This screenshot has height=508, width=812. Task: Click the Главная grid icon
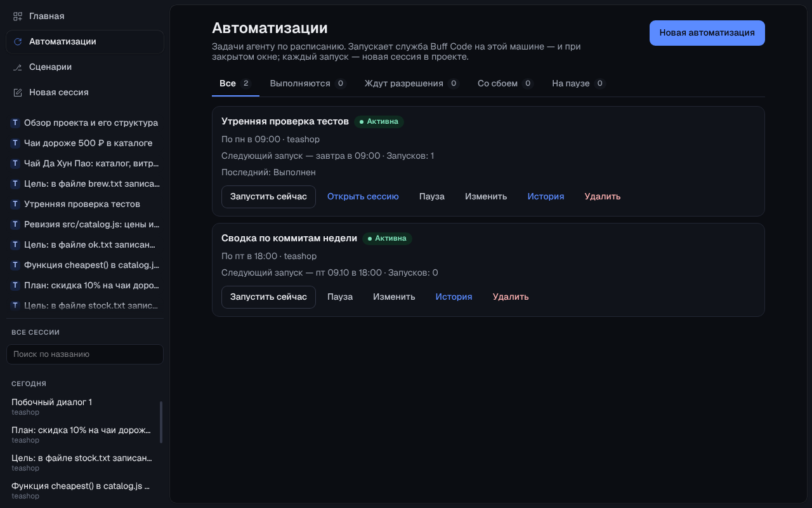[x=18, y=16]
